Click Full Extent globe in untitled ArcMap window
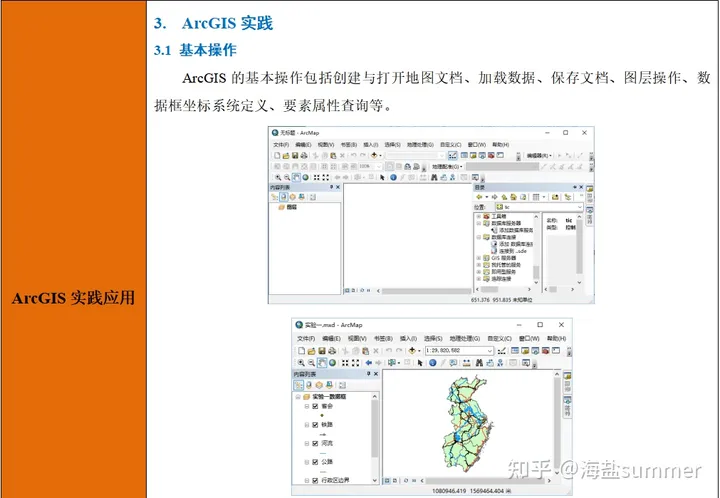This screenshot has width=720, height=498. click(305, 177)
